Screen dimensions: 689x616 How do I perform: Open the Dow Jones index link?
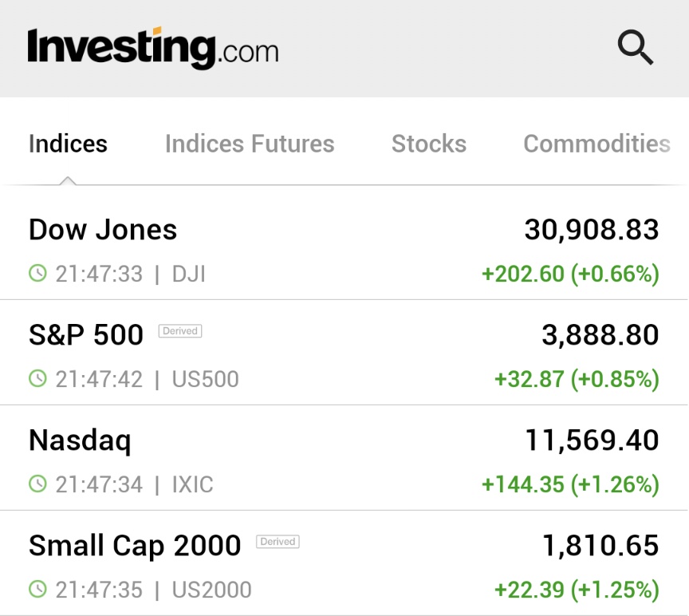pos(103,230)
